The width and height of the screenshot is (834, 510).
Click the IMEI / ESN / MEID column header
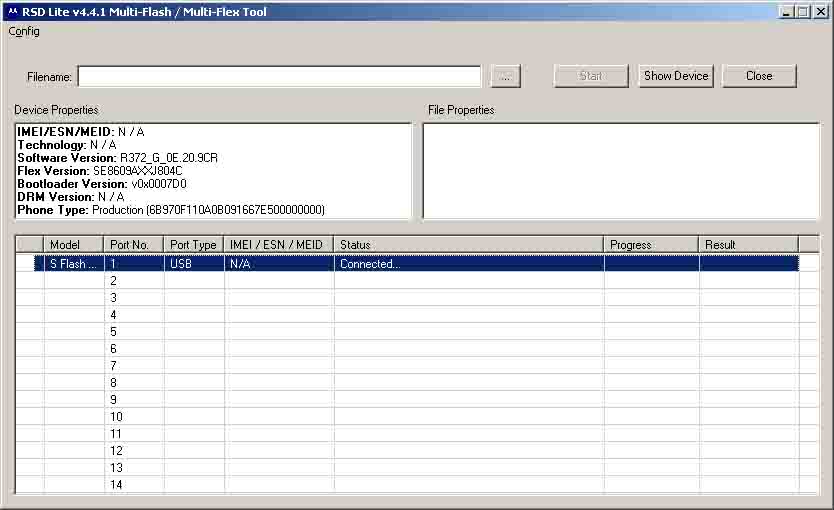point(279,245)
